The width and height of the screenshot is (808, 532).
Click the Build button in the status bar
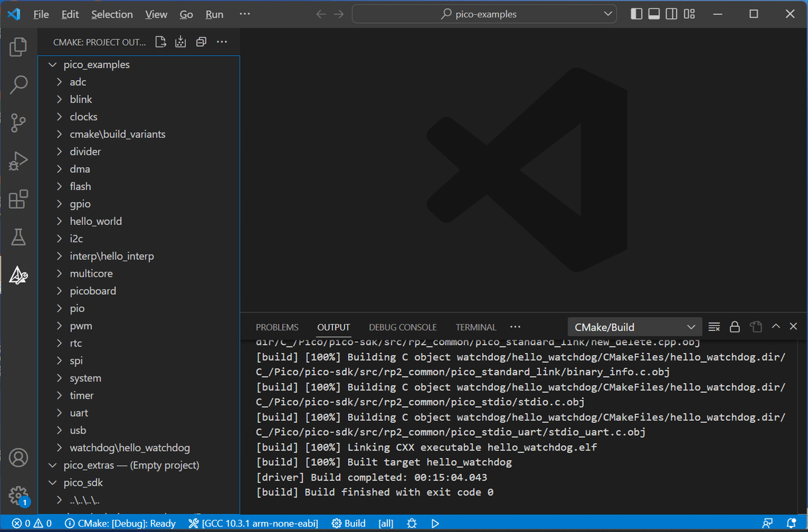coord(349,523)
